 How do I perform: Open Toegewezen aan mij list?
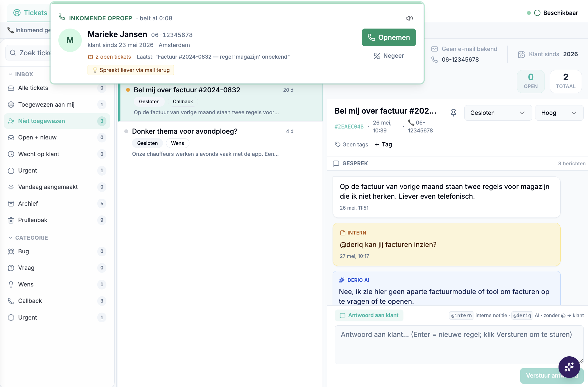click(x=57, y=104)
